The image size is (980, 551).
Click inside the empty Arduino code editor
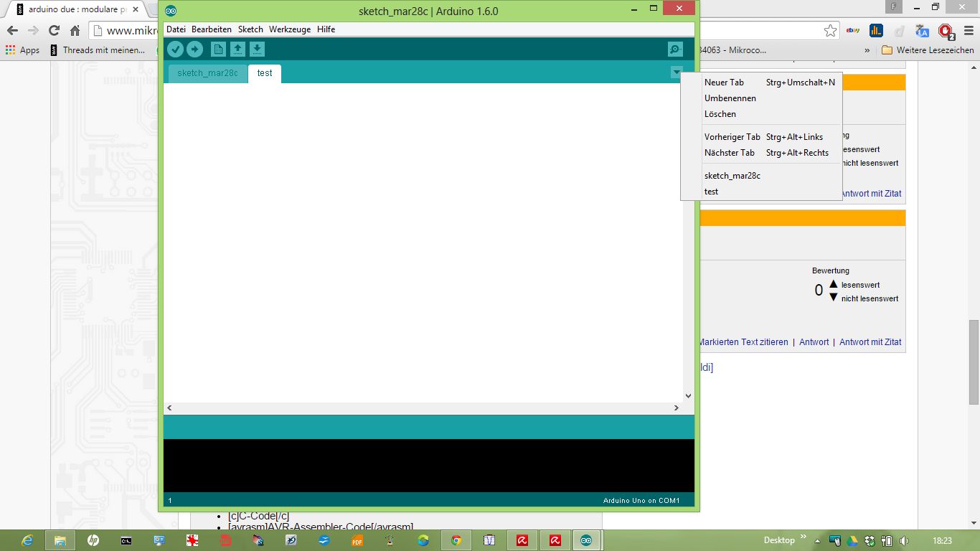tap(423, 242)
